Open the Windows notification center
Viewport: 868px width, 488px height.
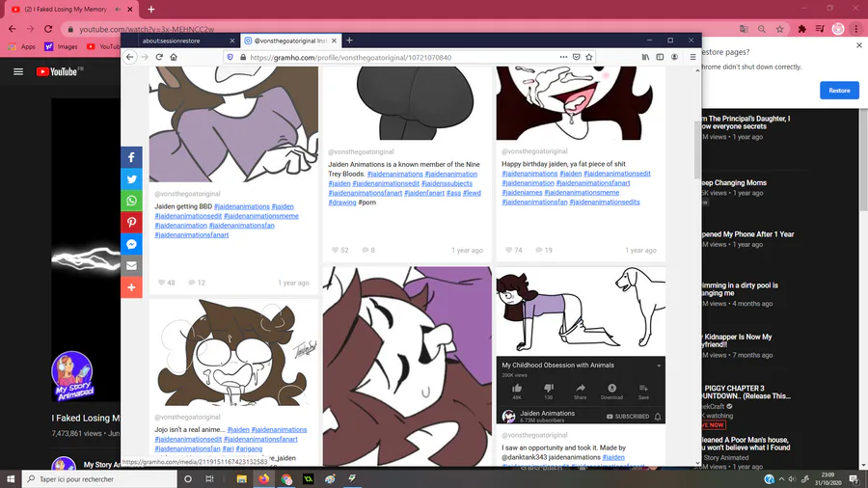pyautogui.click(x=854, y=479)
